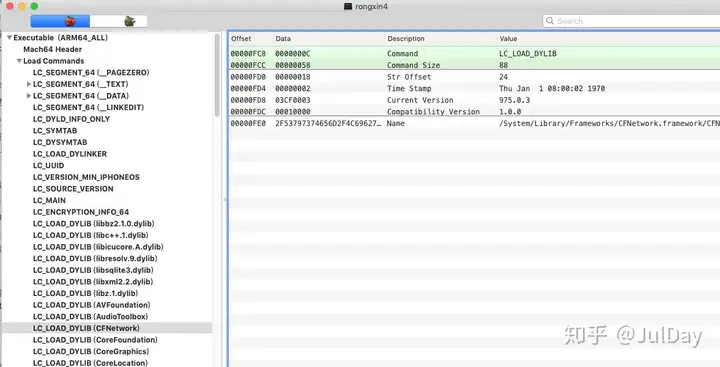Select LC_LOAD_DYLIB (CoreFoundation) entry
720x367 pixels.
click(95, 340)
